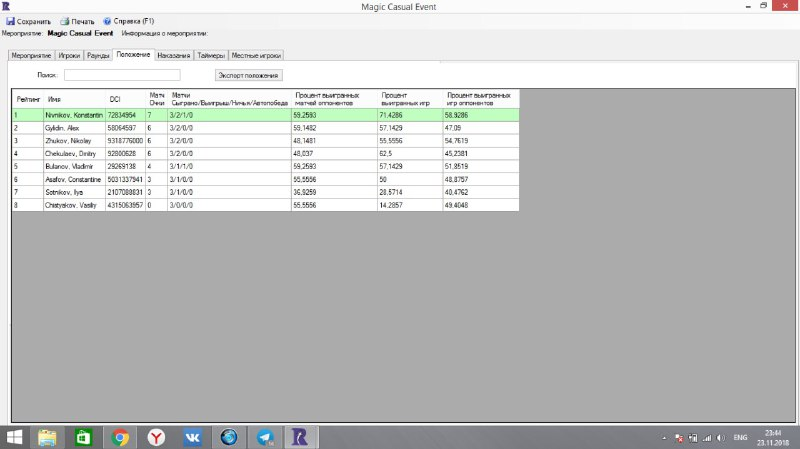Open Telegram from the taskbar
The height and width of the screenshot is (449, 800).
264,437
